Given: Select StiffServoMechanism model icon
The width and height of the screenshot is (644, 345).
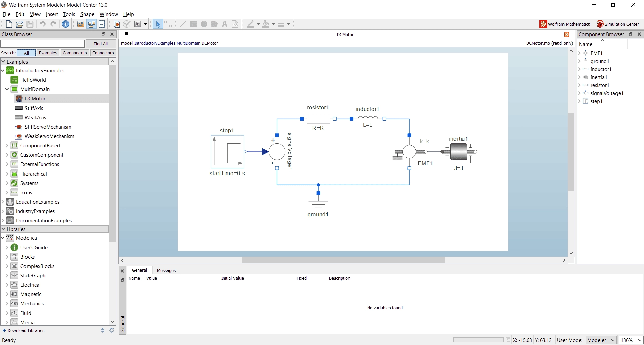Looking at the screenshot, I should coord(19,127).
